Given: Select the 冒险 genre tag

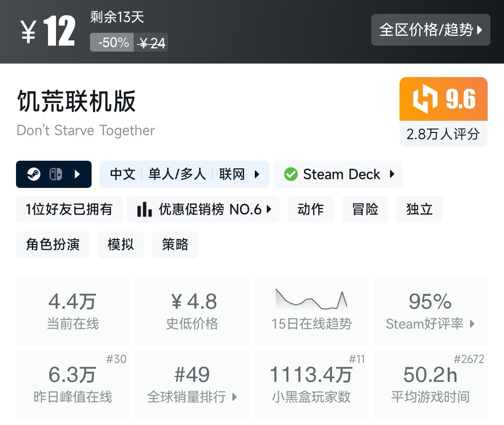Looking at the screenshot, I should coord(365,209).
